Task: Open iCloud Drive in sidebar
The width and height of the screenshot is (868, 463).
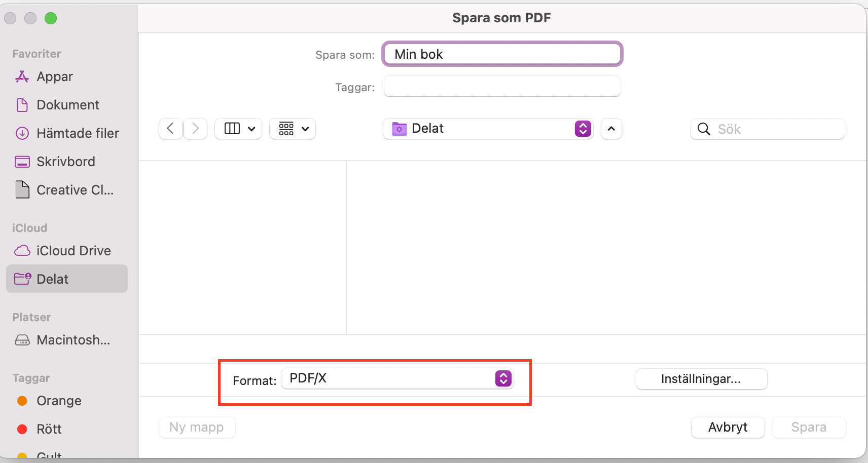Action: [66, 251]
